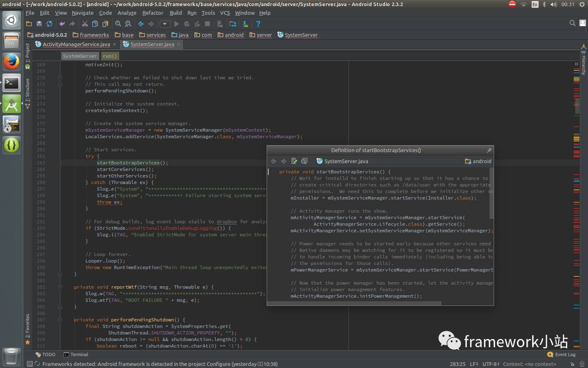Launch Firefox from the Ubuntu dock

[11, 62]
